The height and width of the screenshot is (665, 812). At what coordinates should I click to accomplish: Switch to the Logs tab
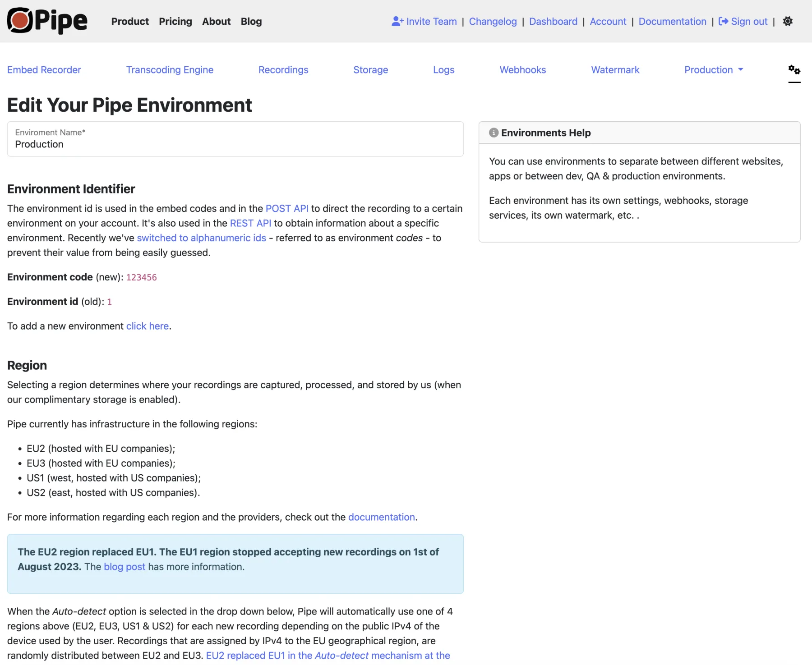[x=444, y=70]
